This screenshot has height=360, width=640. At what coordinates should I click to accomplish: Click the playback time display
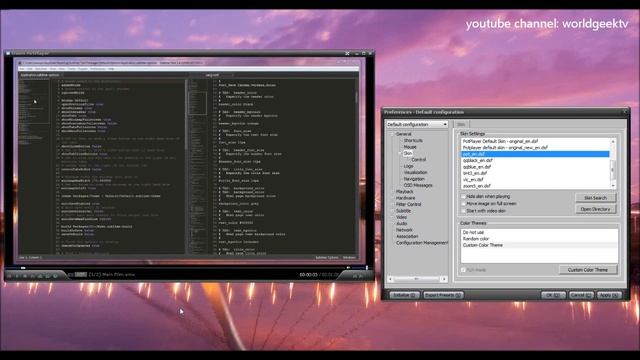click(318, 275)
